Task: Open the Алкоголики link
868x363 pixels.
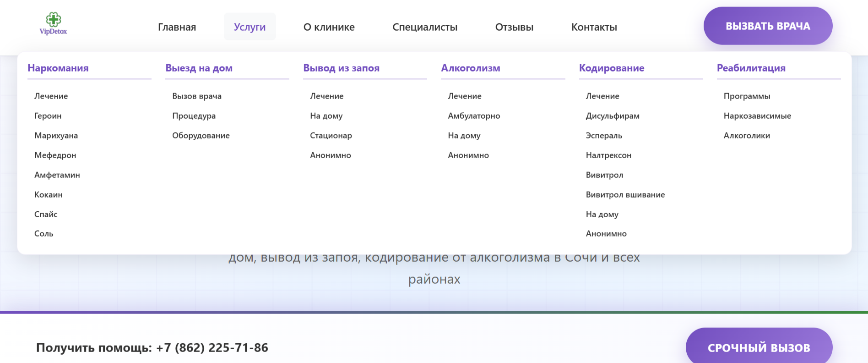Action: pyautogui.click(x=747, y=136)
